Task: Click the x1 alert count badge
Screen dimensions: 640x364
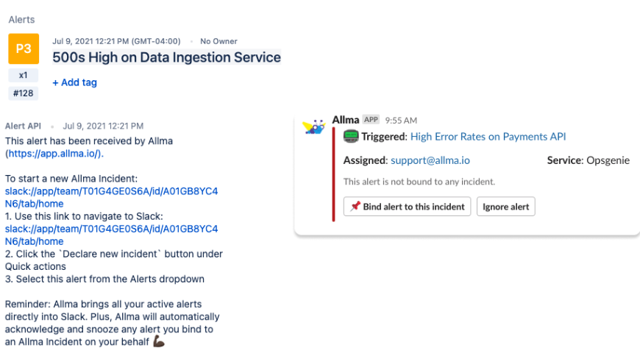Action: coord(24,75)
